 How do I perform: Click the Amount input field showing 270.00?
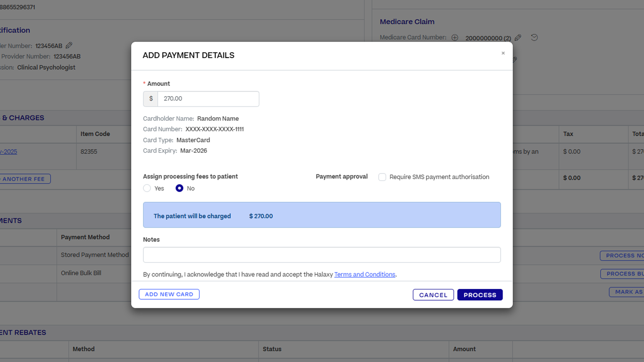coord(208,99)
